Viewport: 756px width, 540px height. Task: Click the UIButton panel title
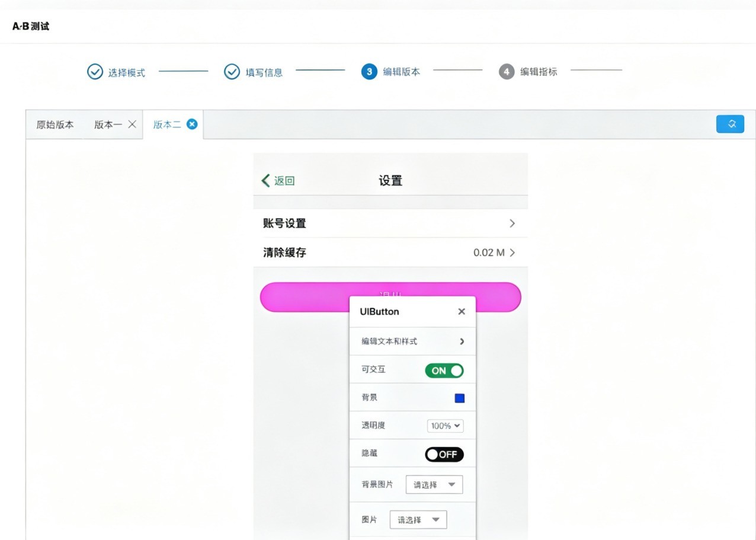tap(379, 312)
